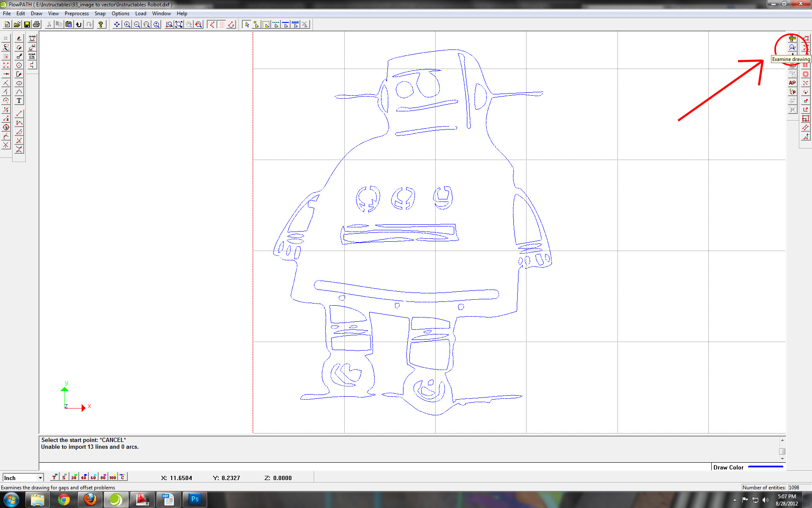Toggle the T traverse quality button
Image resolution: width=812 pixels, height=508 pixels.
click(54, 477)
